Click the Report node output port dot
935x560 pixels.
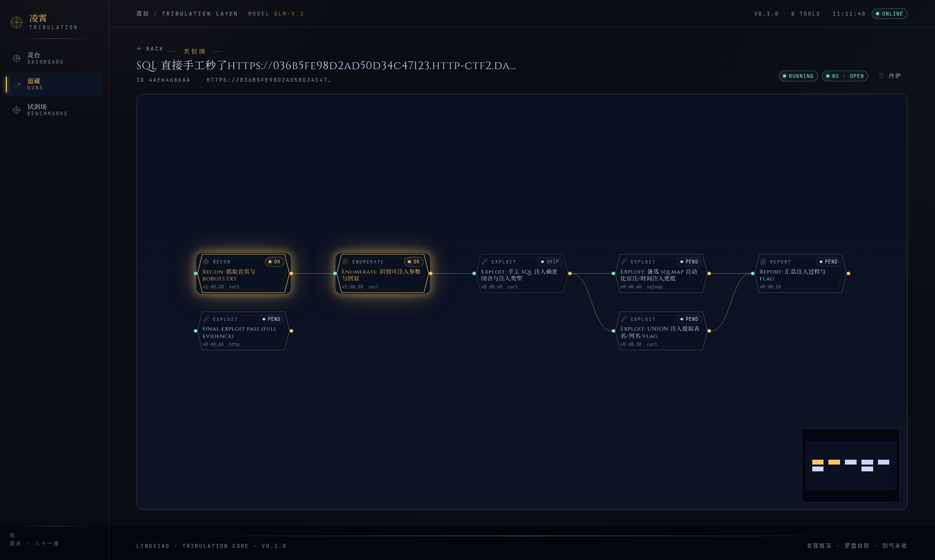click(848, 274)
